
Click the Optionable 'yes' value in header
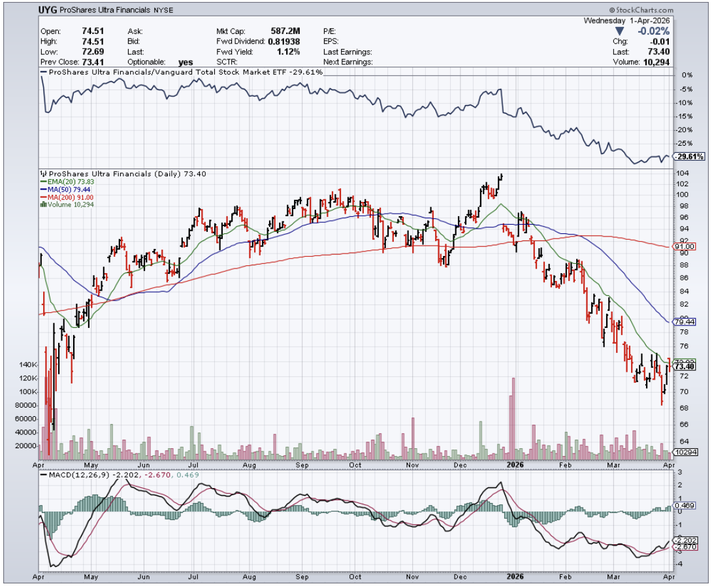[x=186, y=62]
